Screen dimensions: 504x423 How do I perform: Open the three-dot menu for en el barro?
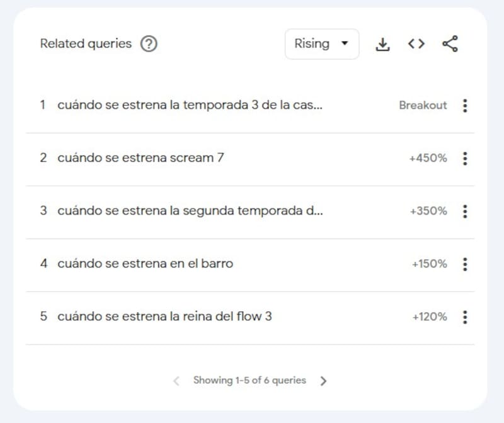pyautogui.click(x=465, y=264)
